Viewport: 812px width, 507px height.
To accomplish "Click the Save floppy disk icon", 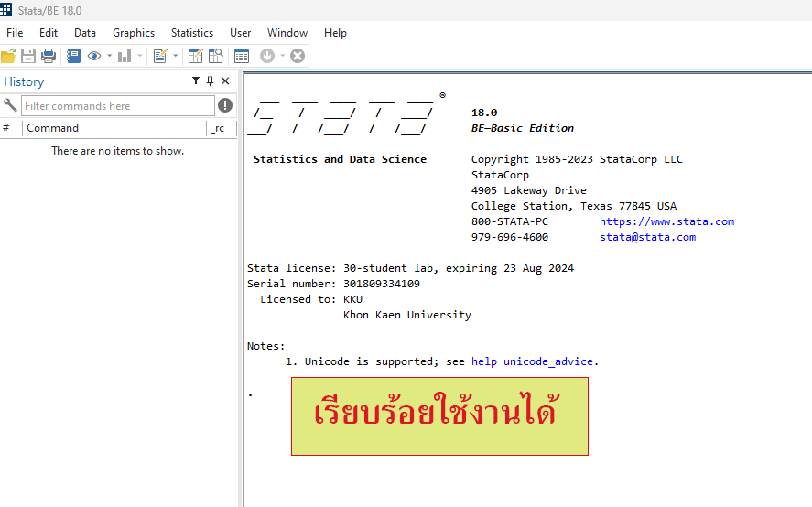I will pos(28,56).
